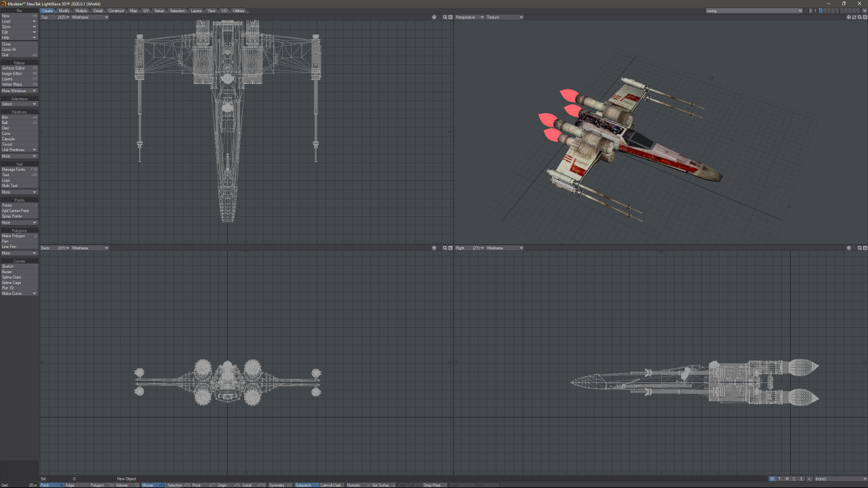Expand the Unit Primitives dropdown

tap(19, 150)
